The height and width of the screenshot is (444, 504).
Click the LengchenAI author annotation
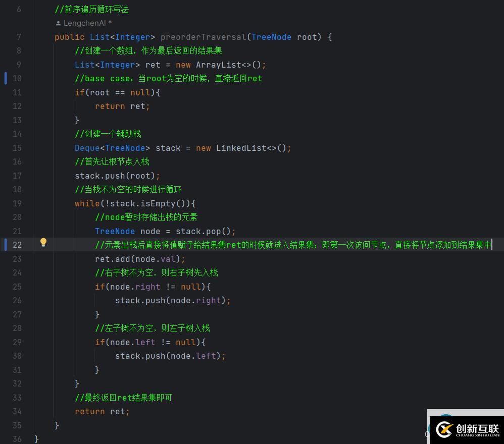[x=83, y=23]
